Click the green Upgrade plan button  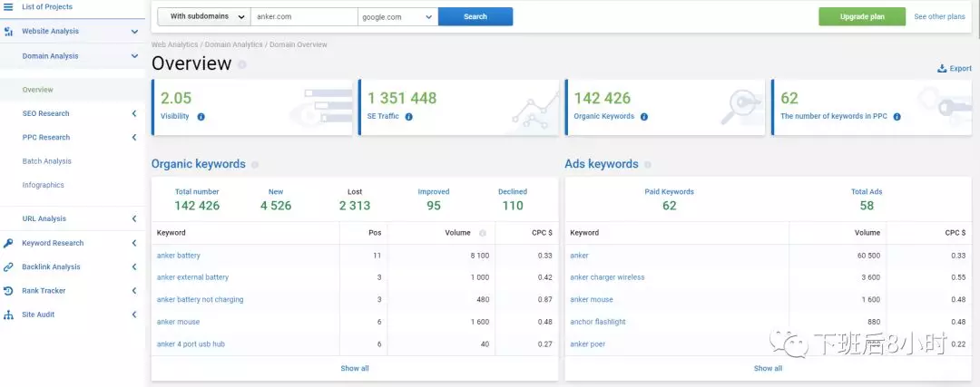(x=861, y=16)
